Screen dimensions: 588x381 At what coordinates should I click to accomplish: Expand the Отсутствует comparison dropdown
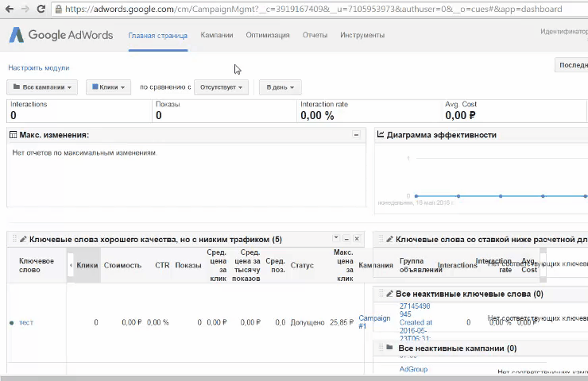coord(220,87)
